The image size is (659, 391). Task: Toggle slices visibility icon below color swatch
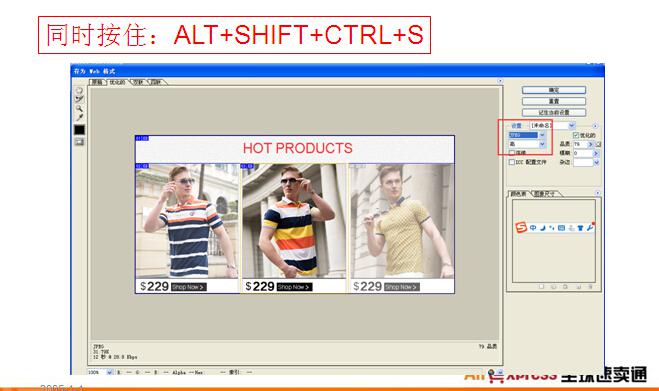[79, 142]
